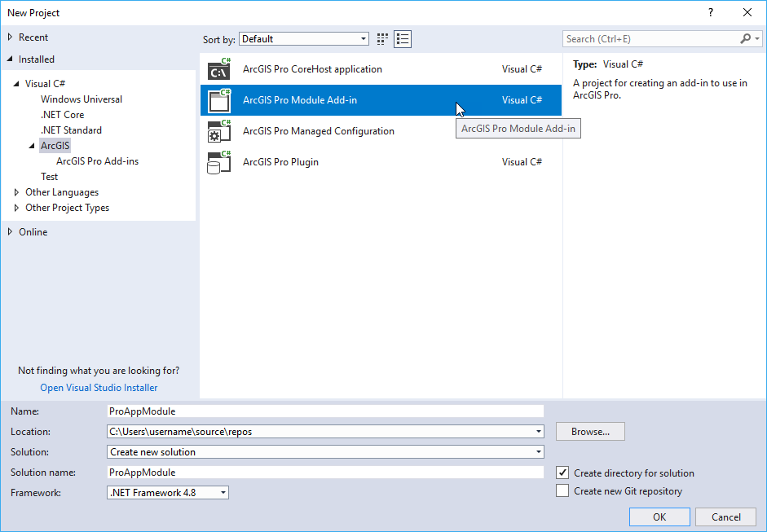Switch to the list view layout
This screenshot has width=767, height=532.
(401, 38)
